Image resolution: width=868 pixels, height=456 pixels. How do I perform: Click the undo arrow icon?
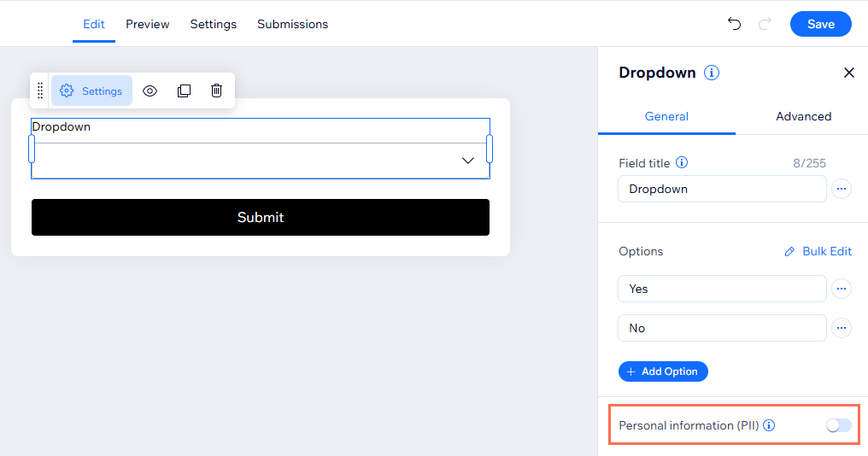tap(734, 24)
